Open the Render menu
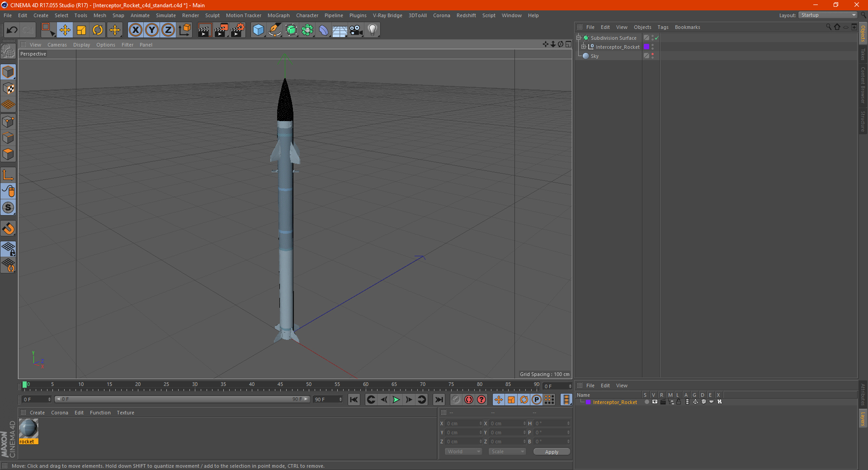Screen dimensions: 868x470 190,15
